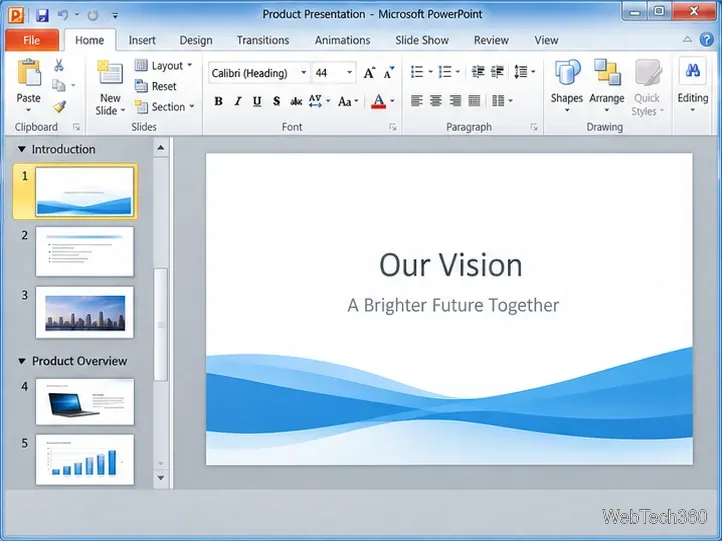Insert numbered list

[445, 72]
